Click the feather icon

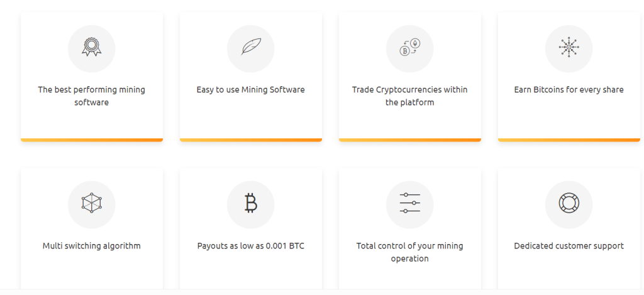click(x=251, y=47)
